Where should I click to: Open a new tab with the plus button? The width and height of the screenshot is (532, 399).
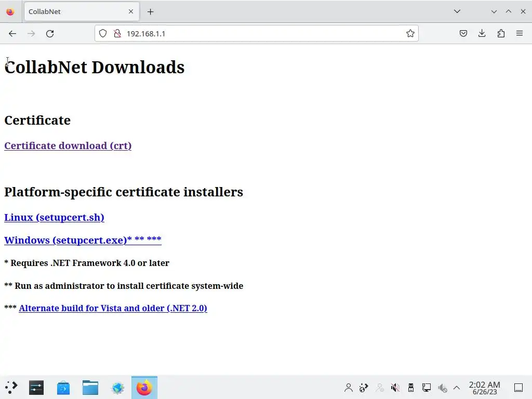[150, 12]
